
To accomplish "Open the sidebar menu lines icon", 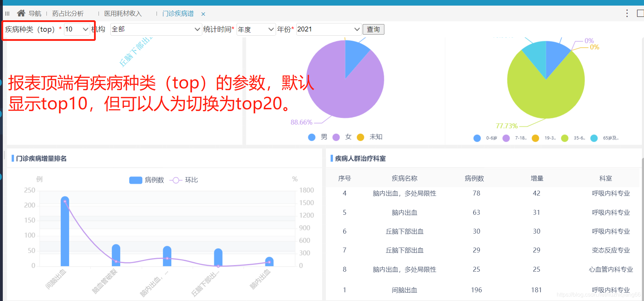I will [x=7, y=14].
